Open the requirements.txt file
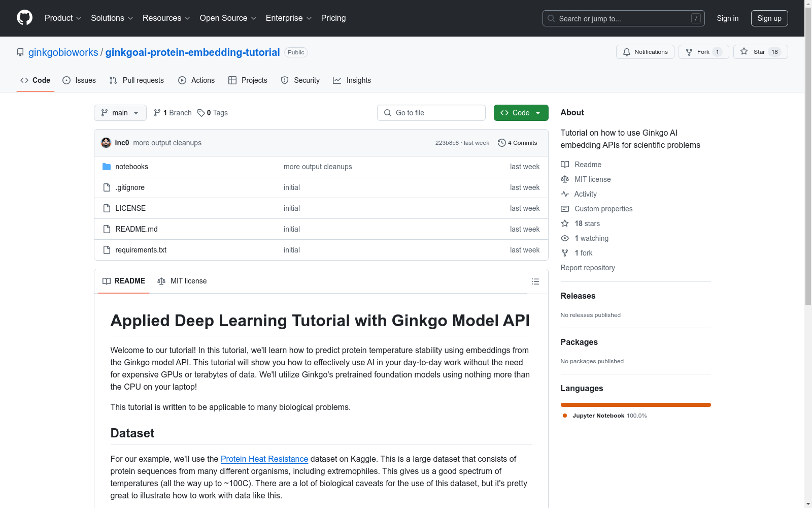Screen dimensions: 812x508 click(x=141, y=250)
